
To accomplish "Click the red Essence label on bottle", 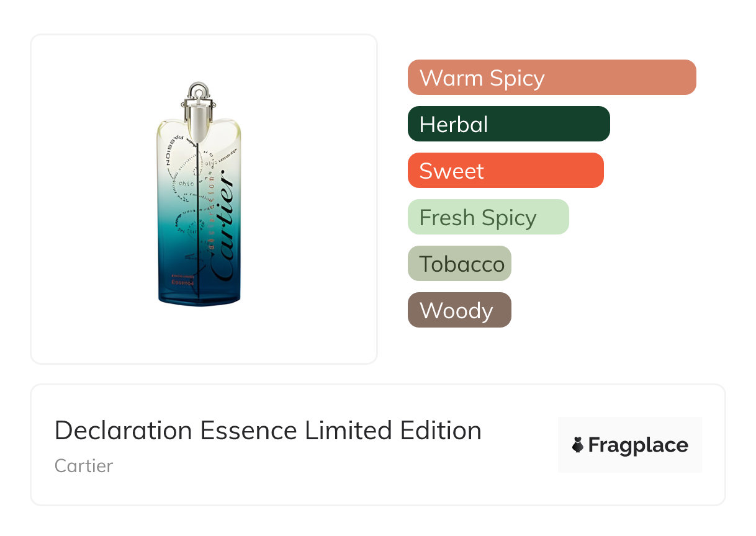I will (x=182, y=282).
